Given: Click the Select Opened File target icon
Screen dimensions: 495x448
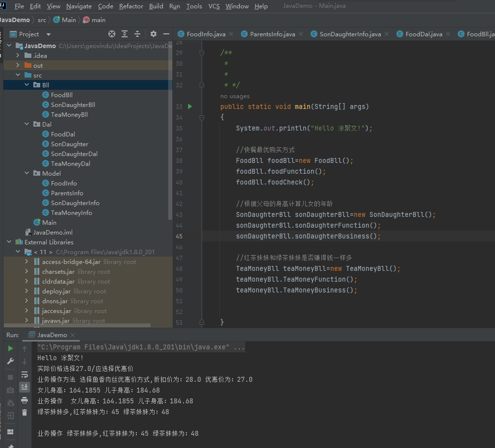Looking at the screenshot, I should 112,34.
